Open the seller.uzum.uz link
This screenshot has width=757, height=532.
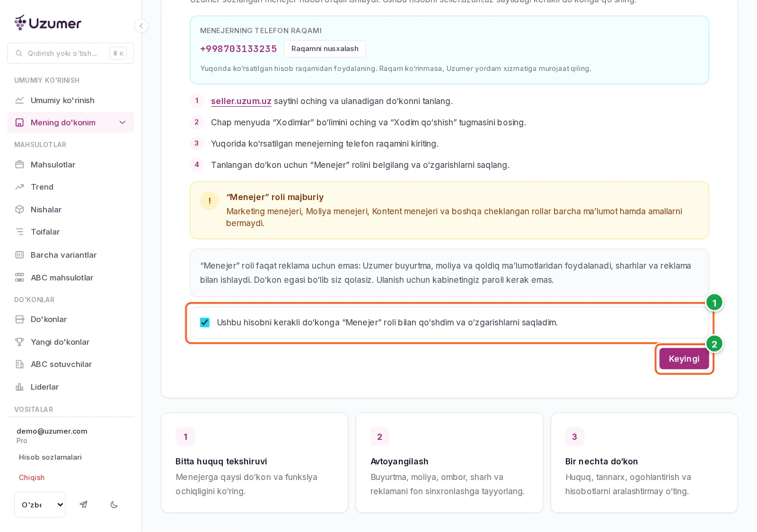tap(241, 101)
